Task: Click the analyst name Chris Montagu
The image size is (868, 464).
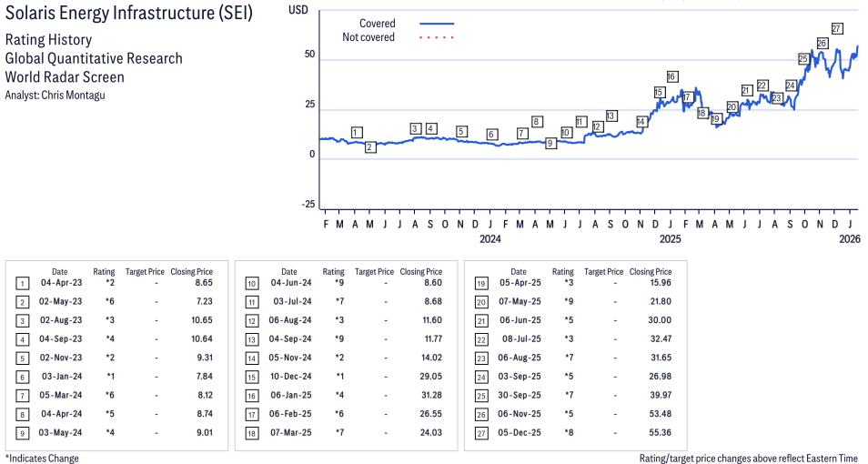Action: click(73, 96)
